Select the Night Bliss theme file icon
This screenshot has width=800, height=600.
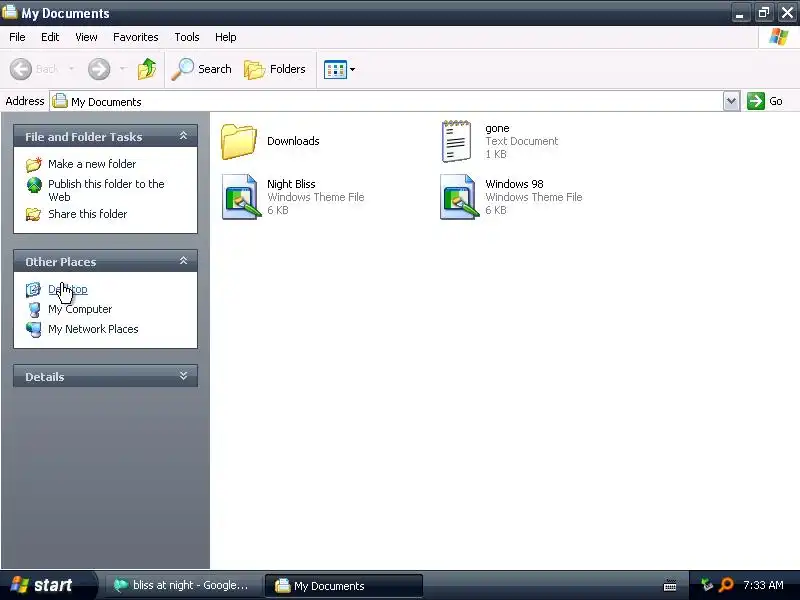[241, 197]
